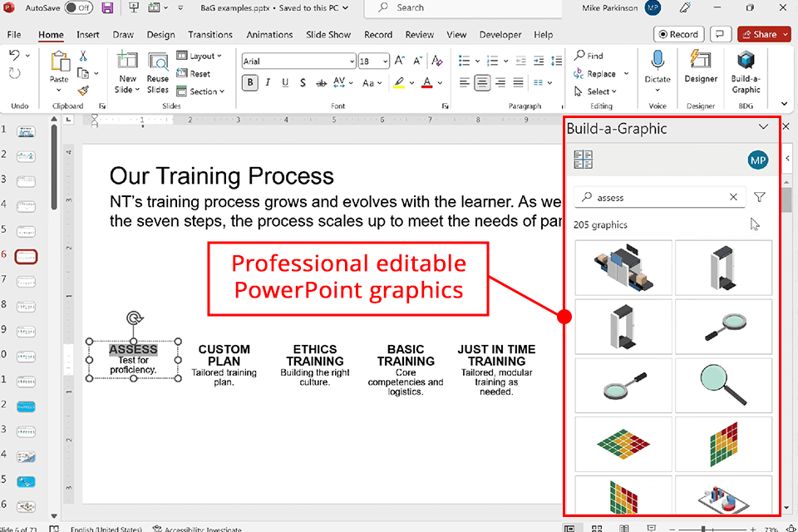
Task: Open the Design ribbon tab
Action: coord(160,35)
